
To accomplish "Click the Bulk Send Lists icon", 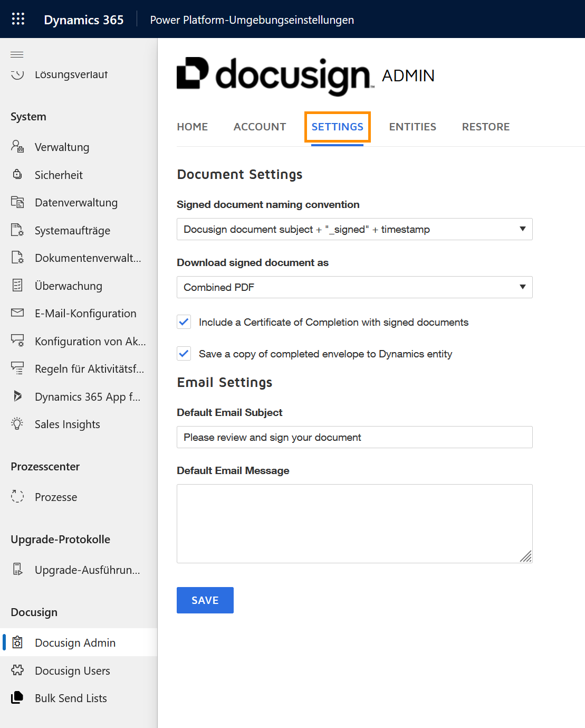I will pos(17,698).
